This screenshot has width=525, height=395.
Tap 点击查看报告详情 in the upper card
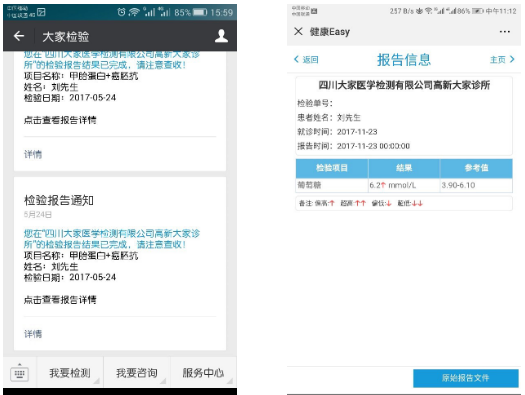[x=60, y=120]
